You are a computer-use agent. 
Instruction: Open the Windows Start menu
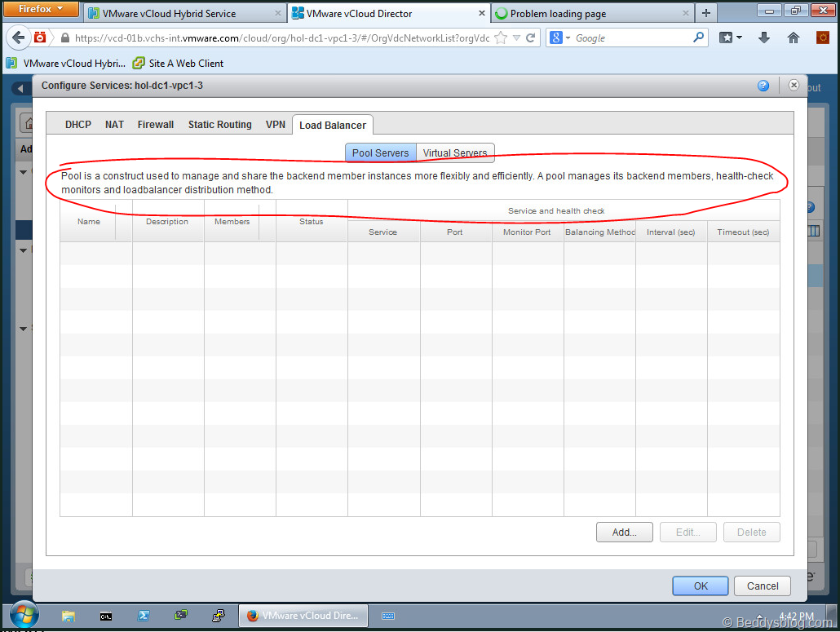[24, 615]
